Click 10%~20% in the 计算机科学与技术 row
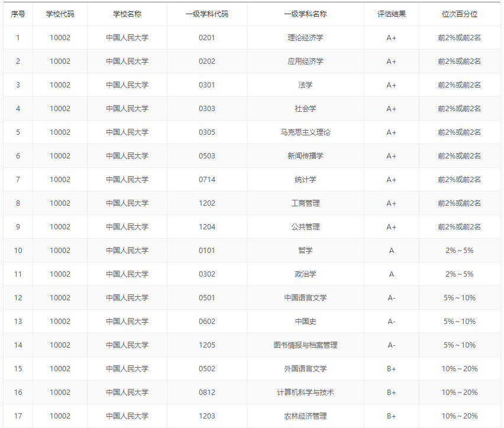Image resolution: width=504 pixels, height=428 pixels. tap(460, 393)
